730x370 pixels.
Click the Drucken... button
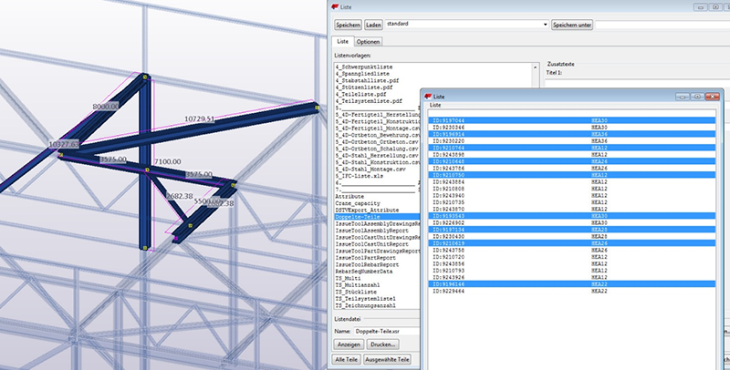tap(383, 344)
